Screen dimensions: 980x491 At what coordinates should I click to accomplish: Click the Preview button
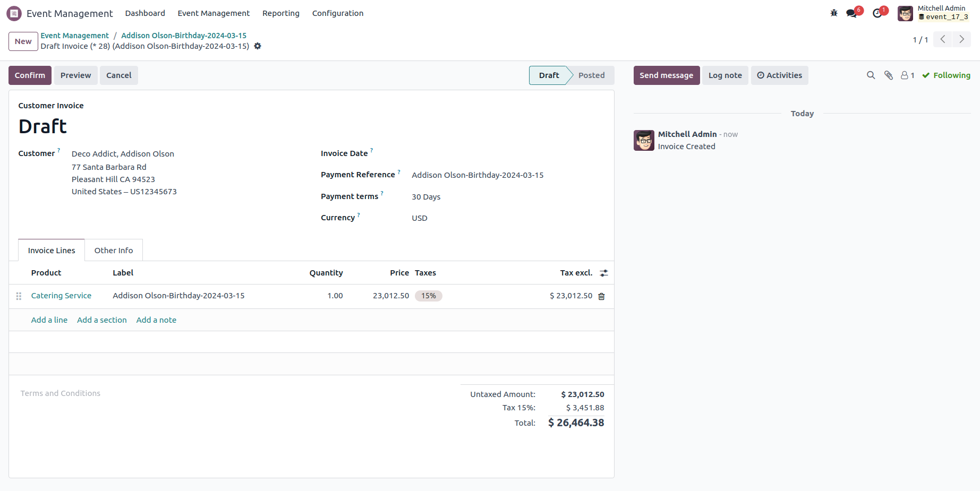[76, 75]
